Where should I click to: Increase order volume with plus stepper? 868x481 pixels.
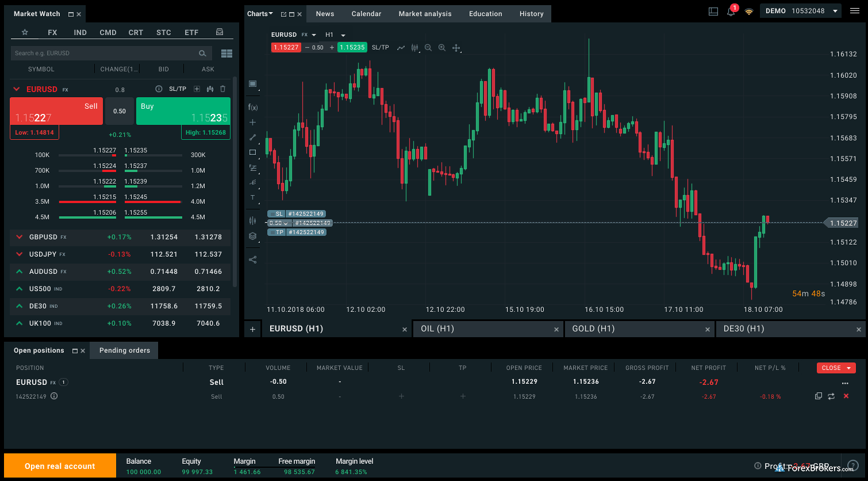(x=332, y=47)
